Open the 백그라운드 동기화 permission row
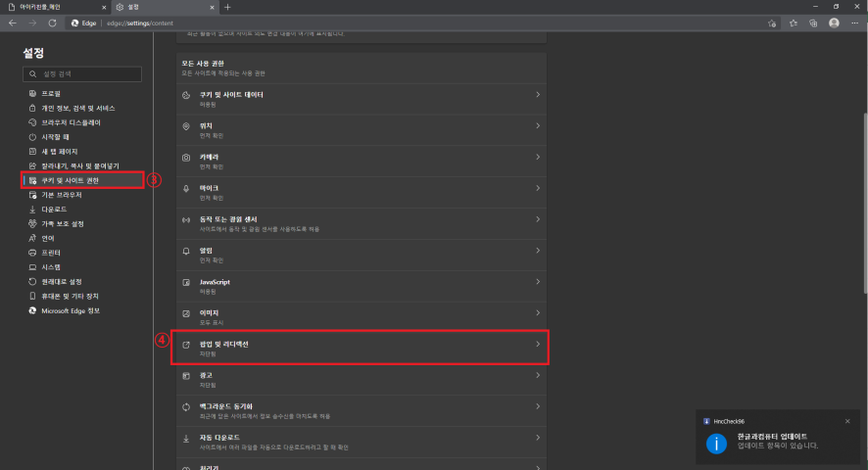The height and width of the screenshot is (470, 868). [x=359, y=407]
